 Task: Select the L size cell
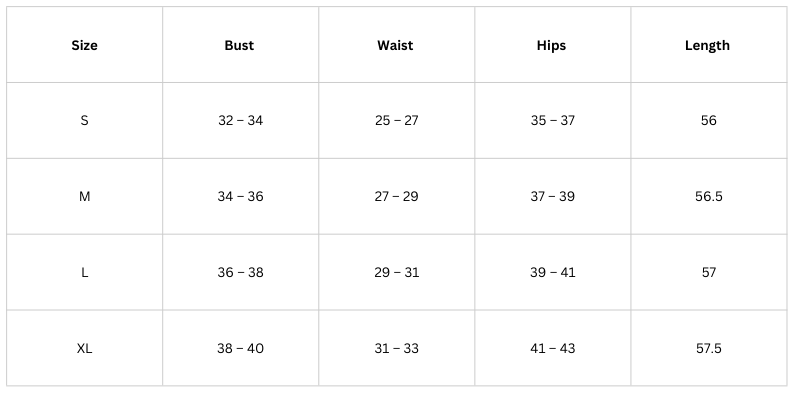[85, 272]
